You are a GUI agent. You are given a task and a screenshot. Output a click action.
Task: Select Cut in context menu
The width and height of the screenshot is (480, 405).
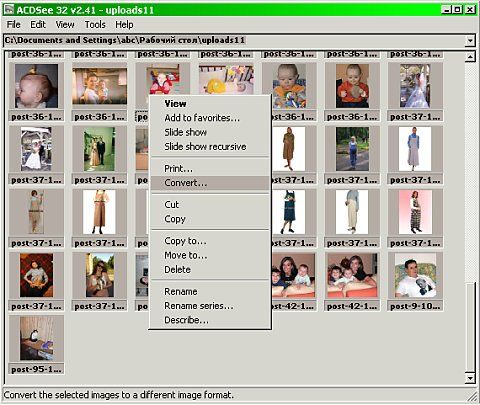pyautogui.click(x=210, y=205)
